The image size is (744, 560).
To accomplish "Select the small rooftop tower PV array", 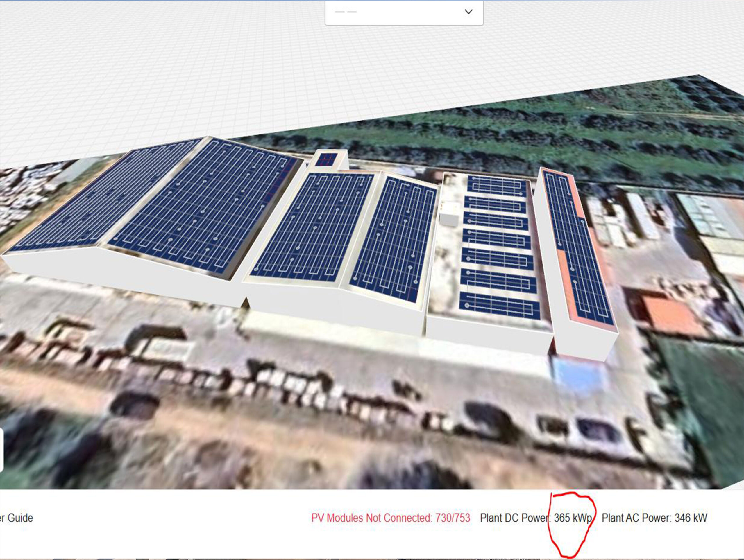I will pos(326,159).
